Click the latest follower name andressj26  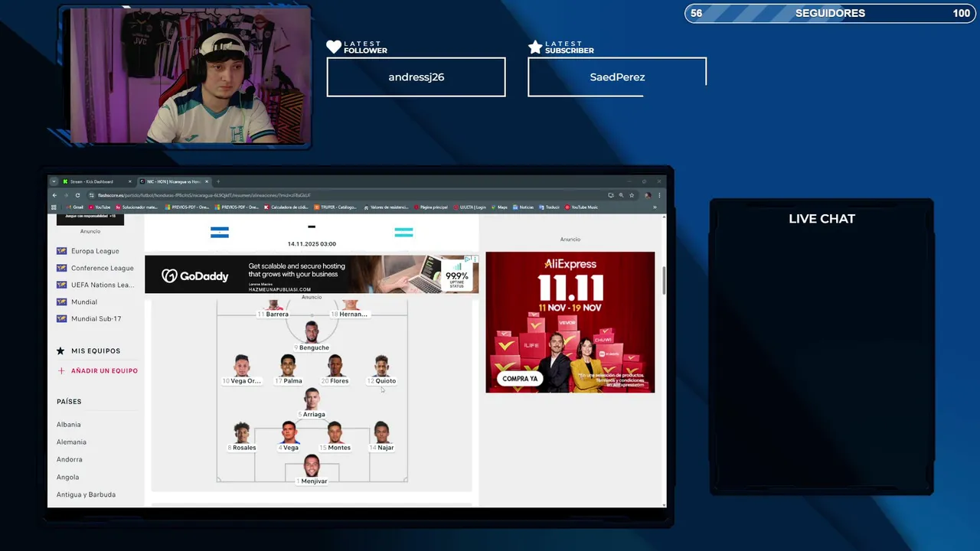[416, 77]
